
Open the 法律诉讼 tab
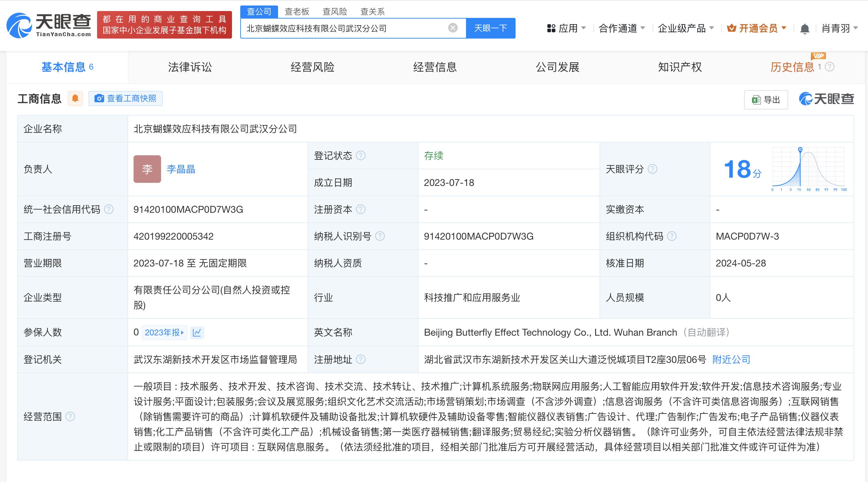(190, 67)
